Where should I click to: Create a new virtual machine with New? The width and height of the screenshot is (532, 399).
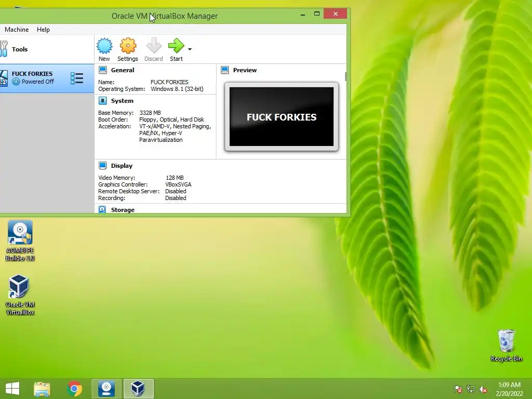point(104,49)
